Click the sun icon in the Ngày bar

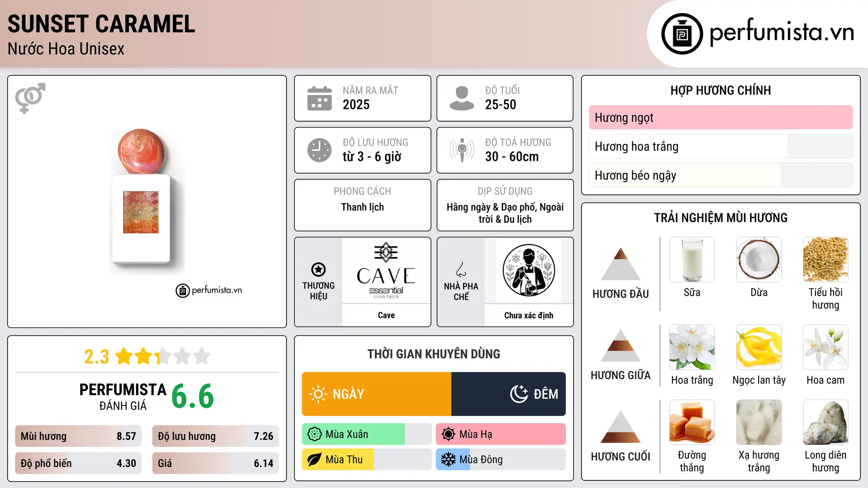(318, 394)
